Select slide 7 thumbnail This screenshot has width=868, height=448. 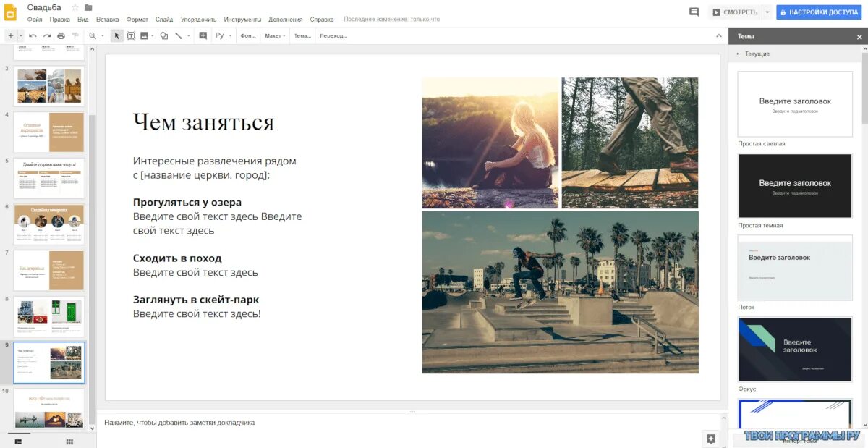pyautogui.click(x=49, y=270)
